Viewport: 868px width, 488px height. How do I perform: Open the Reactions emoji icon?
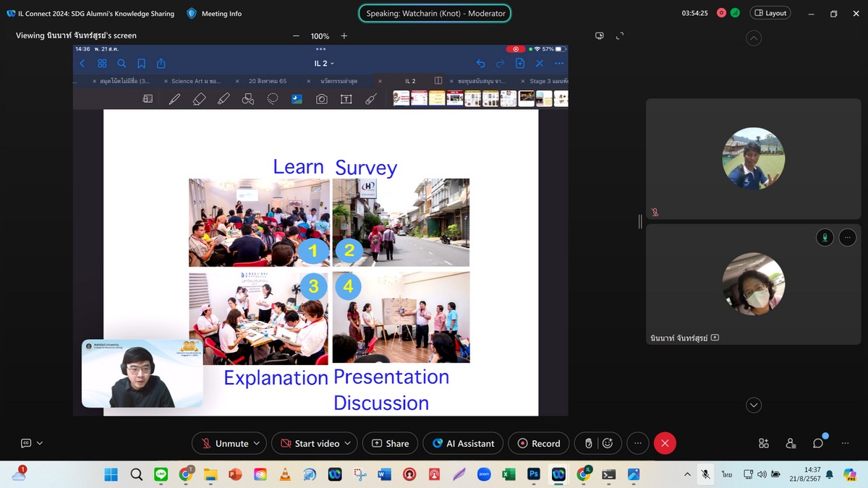tap(608, 443)
